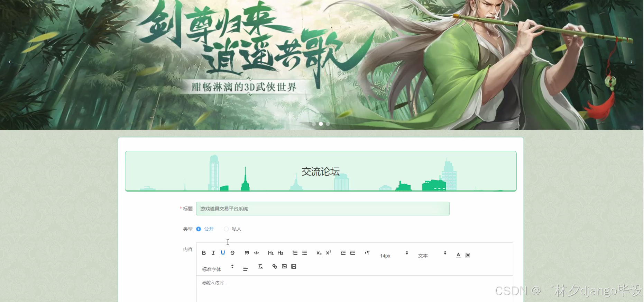Insert an image into the post
This screenshot has height=302, width=644.
(x=284, y=266)
